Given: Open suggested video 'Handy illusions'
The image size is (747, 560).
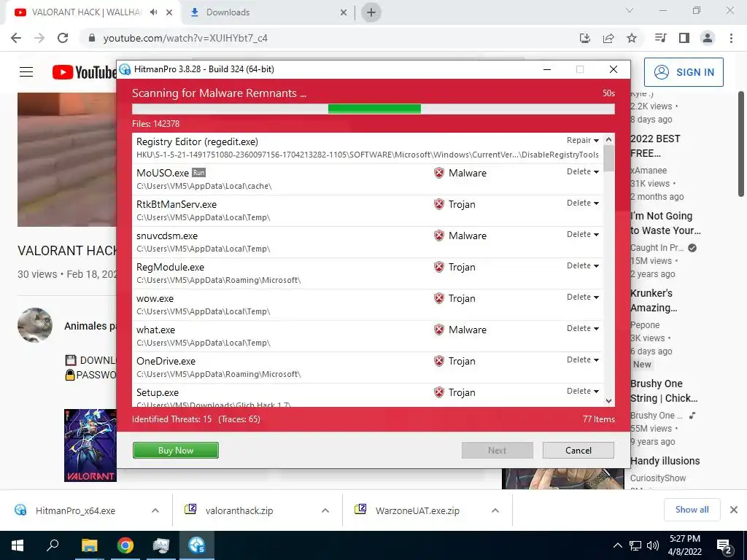Looking at the screenshot, I should coord(665,461).
